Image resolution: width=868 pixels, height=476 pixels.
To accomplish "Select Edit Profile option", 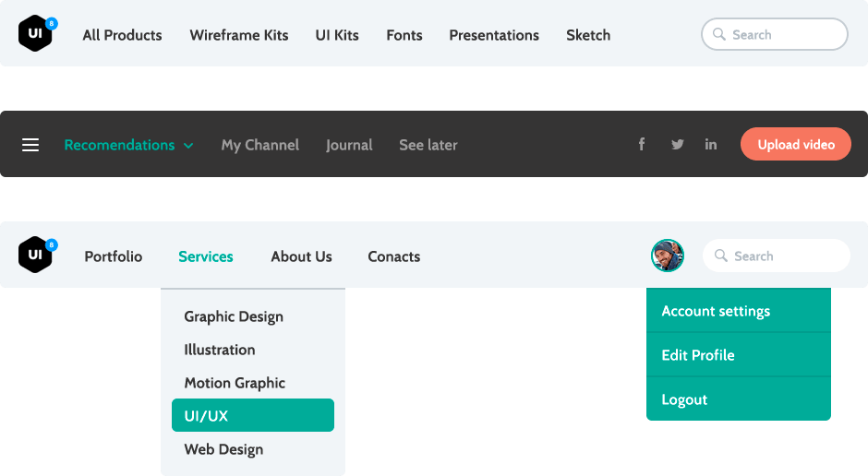I will pos(698,355).
